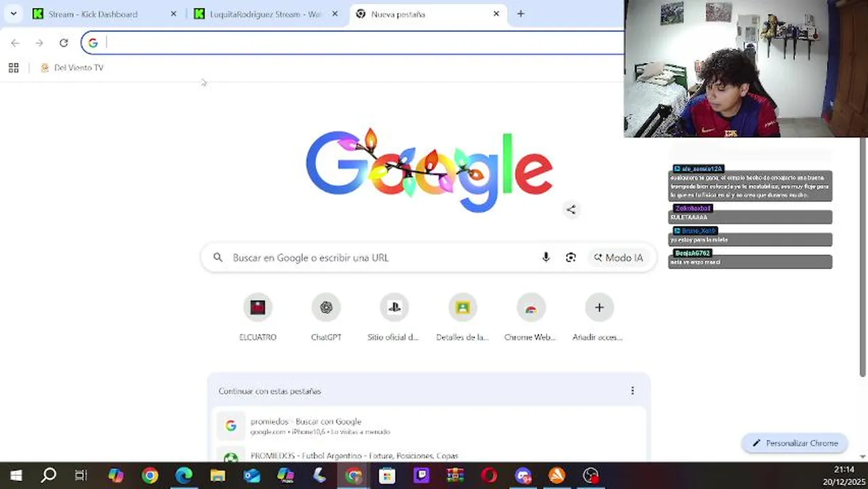Open Sitio oficial PlayStation shortcut
Screen dimensions: 868x489
click(x=394, y=318)
